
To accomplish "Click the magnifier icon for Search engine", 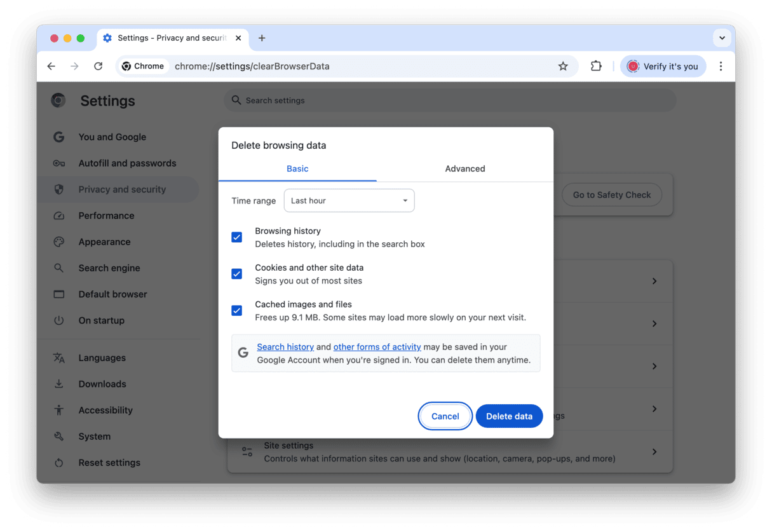I will tap(58, 268).
